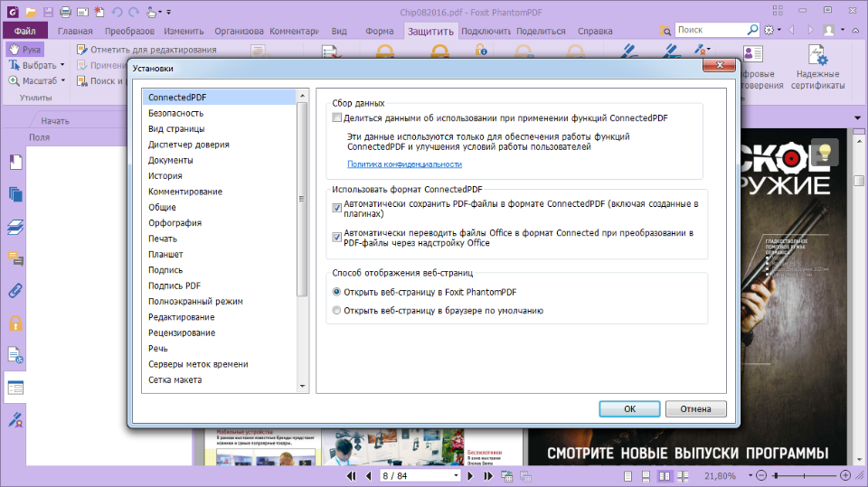Uncheck Автоматически сохранить PDF-файлы в ConnectedPDF
868x487 pixels.
pyautogui.click(x=336, y=208)
